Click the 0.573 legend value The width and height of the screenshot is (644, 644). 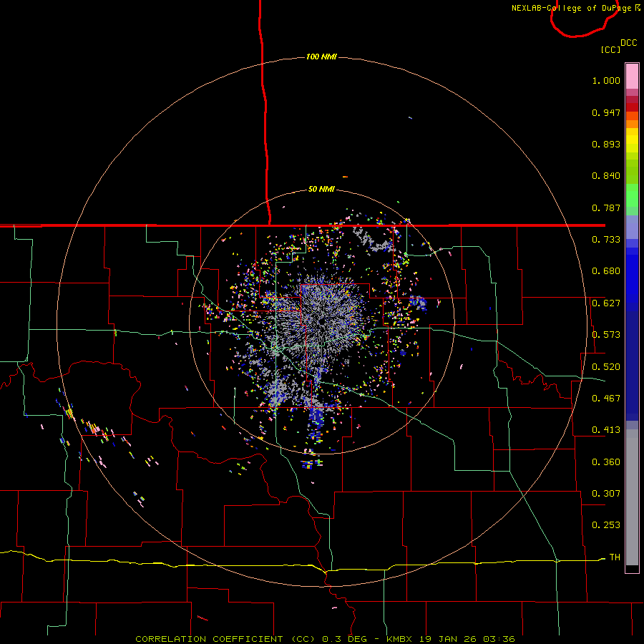click(606, 335)
